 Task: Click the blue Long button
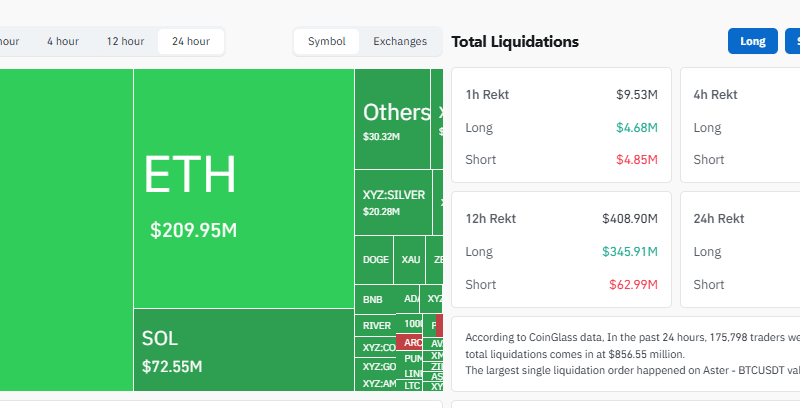coord(752,41)
